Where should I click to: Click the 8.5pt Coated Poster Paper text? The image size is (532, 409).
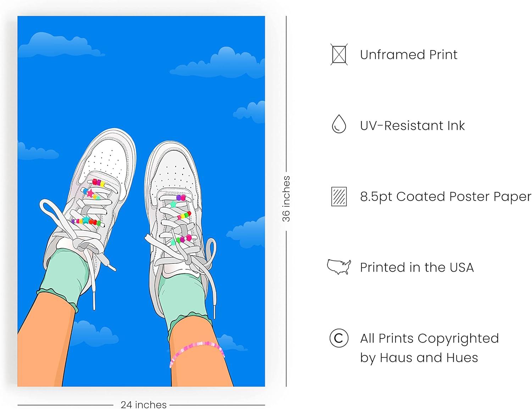tap(445, 197)
